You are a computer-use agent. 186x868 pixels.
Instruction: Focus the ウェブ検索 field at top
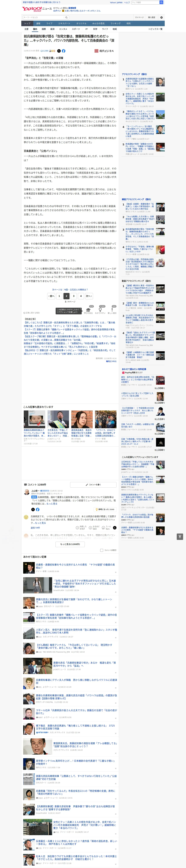(x=145, y=2)
